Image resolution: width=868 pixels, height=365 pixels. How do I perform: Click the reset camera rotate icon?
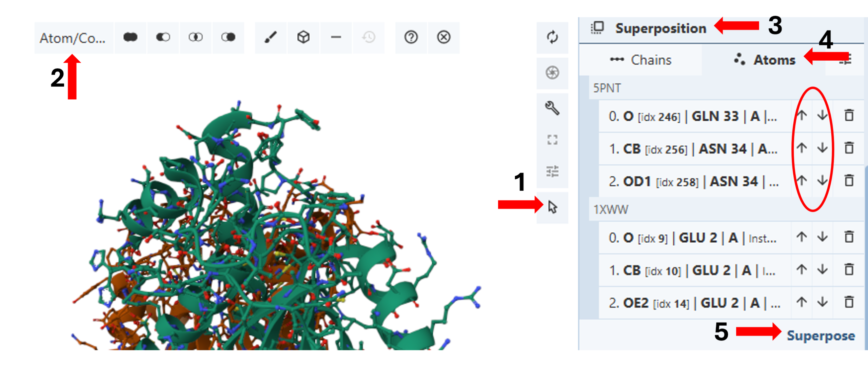tap(552, 37)
